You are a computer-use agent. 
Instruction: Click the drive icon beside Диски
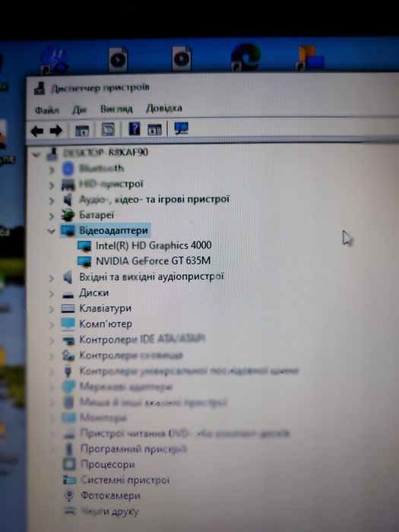point(68,295)
